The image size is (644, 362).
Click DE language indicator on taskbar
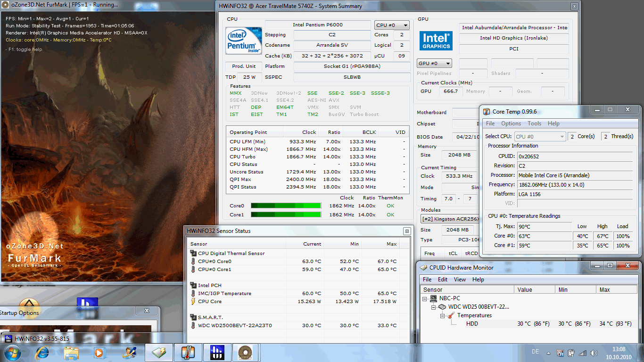[536, 352]
